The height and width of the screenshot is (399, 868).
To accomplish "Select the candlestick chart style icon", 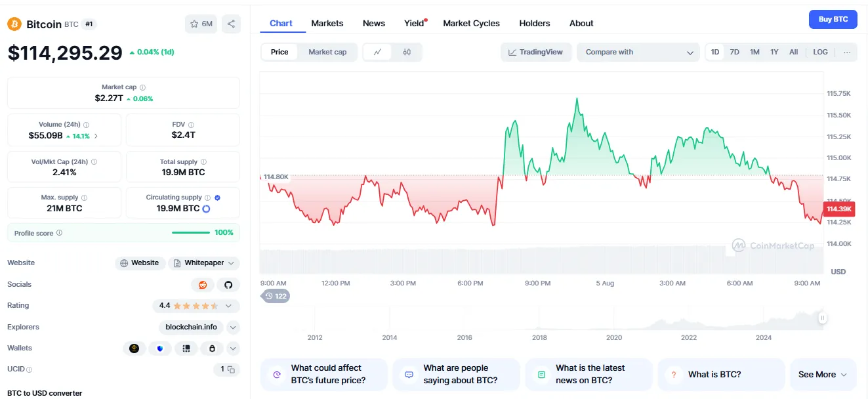I will point(407,52).
